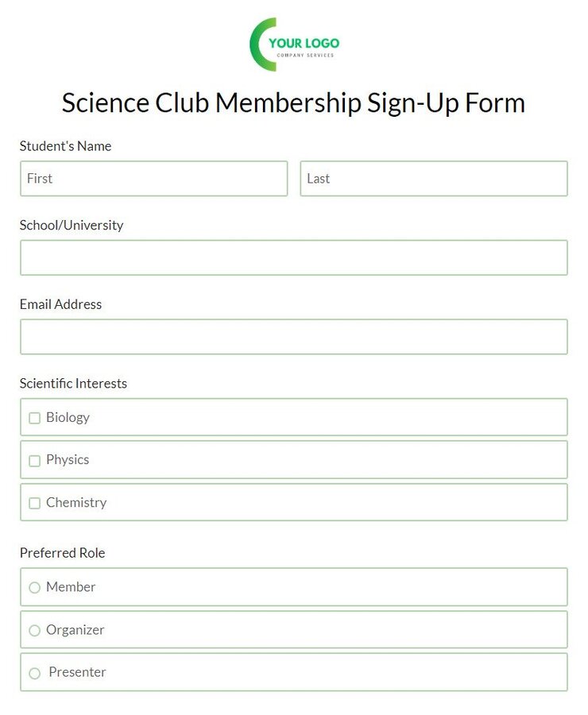
Task: Click the Student's Name field label
Action: tap(65, 146)
